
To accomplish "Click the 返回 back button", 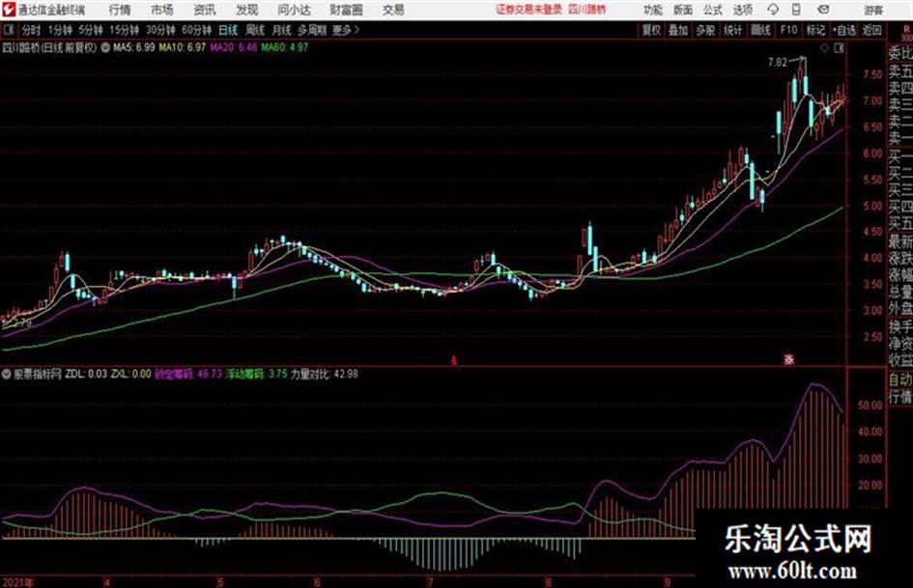I will point(871,30).
